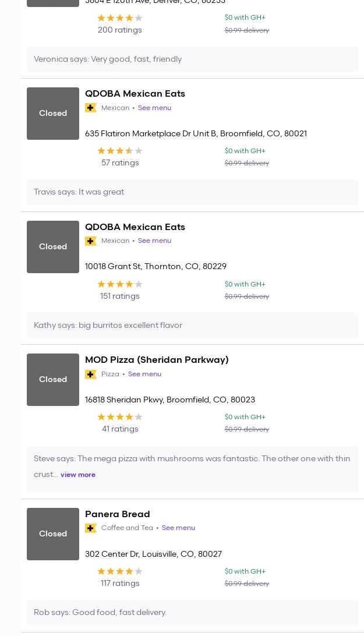Image resolution: width=364 pixels, height=636 pixels.
Task: Click 200 ratings count at top
Action: click(x=120, y=30)
